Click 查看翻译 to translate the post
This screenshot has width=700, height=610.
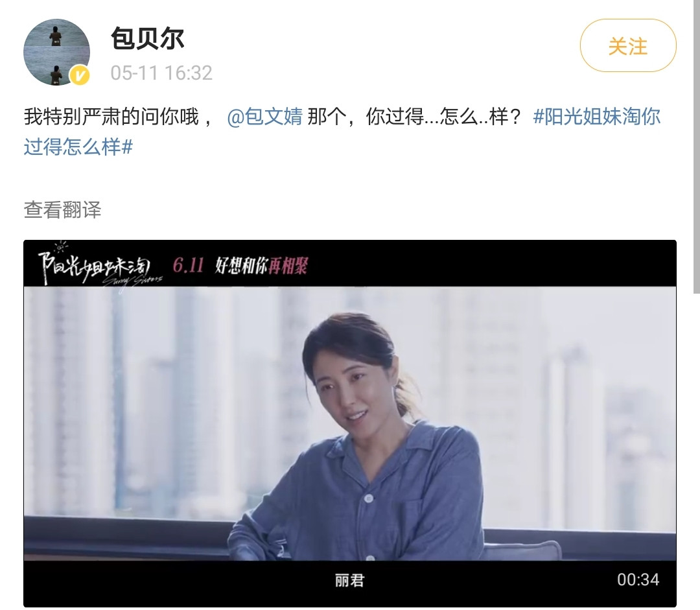(x=62, y=209)
